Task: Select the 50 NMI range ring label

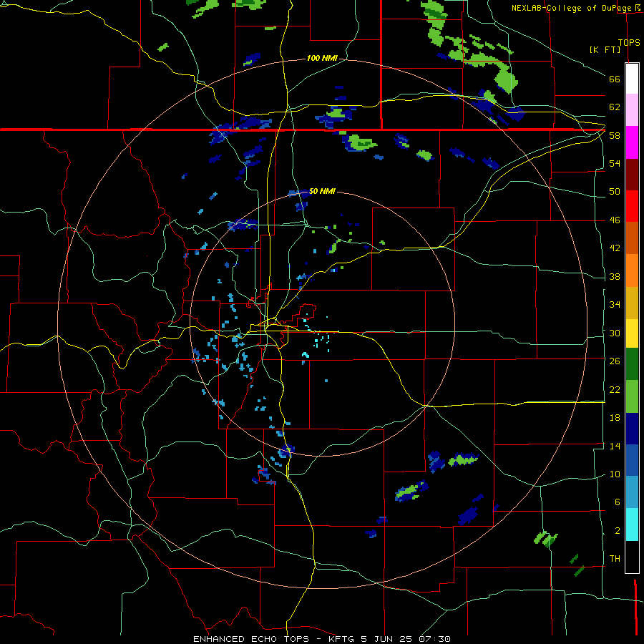Action: click(x=322, y=191)
